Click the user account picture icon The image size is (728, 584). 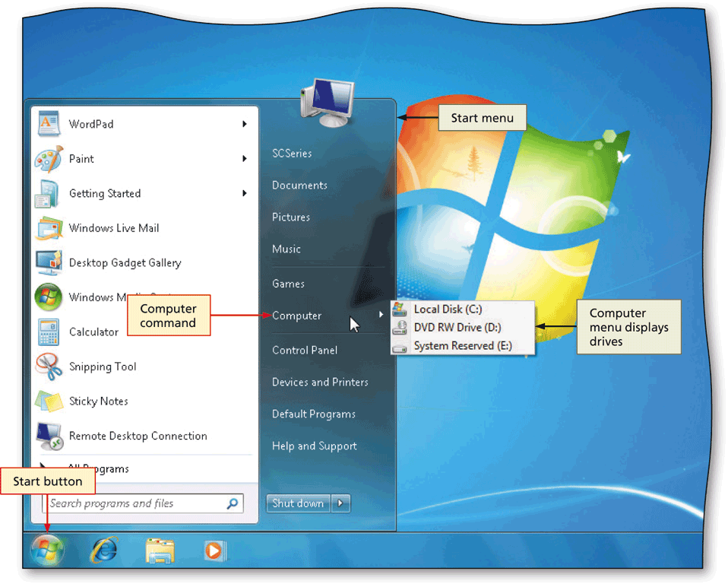[327, 103]
